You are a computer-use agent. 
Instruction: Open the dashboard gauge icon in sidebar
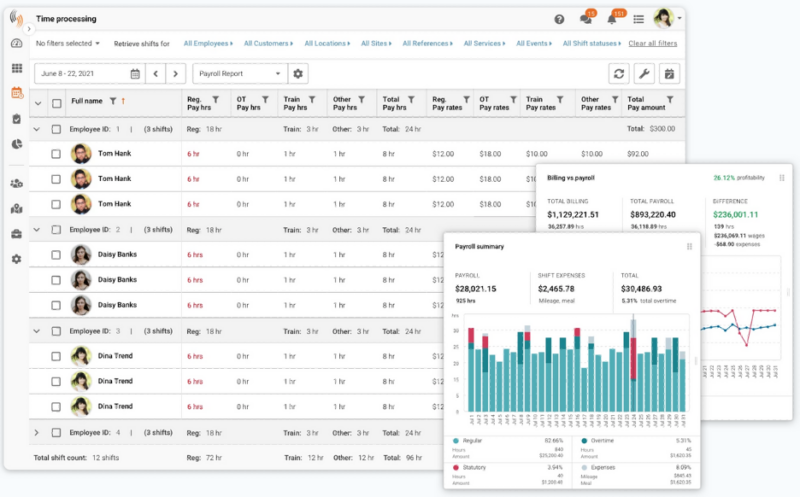pos(16,44)
